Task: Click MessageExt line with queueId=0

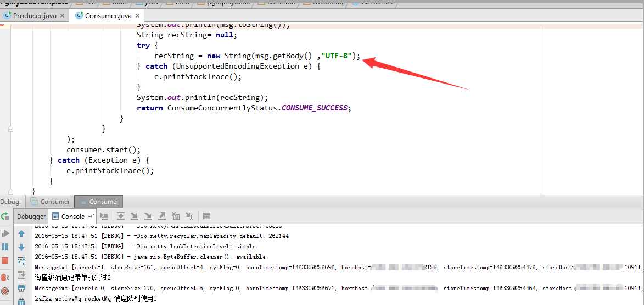Action: pos(339,288)
